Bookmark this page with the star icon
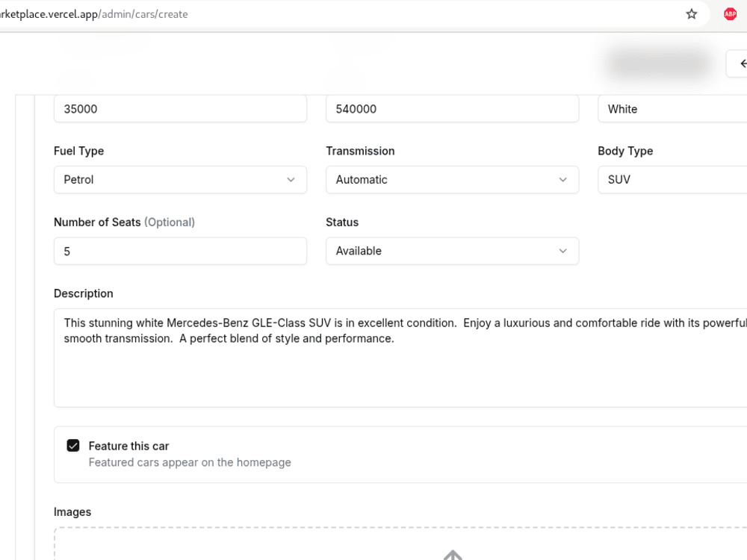This screenshot has height=560, width=747. [691, 14]
